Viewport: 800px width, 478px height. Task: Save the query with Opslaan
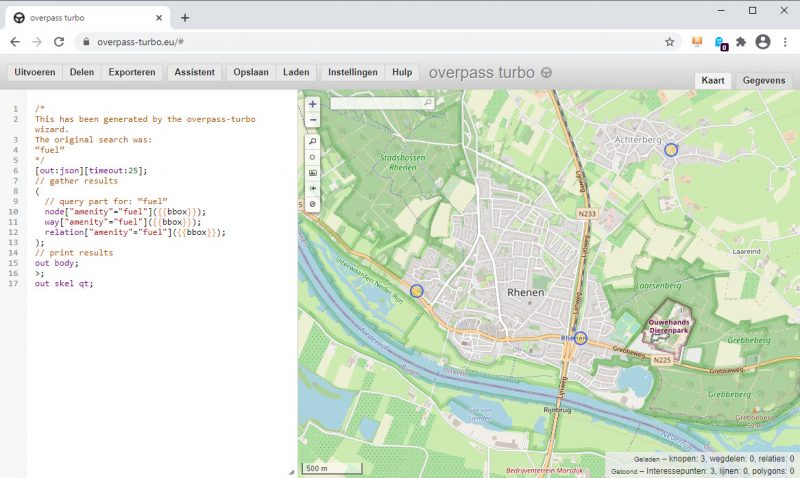tap(251, 72)
